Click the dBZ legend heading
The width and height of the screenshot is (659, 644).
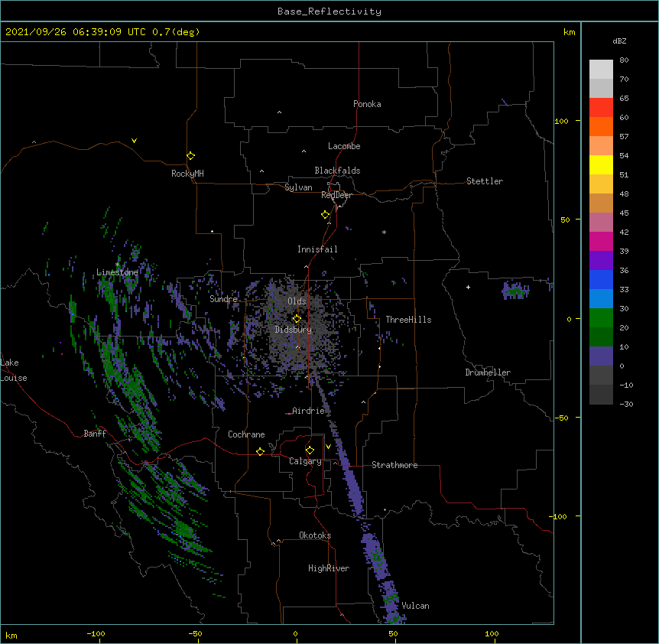click(x=619, y=41)
